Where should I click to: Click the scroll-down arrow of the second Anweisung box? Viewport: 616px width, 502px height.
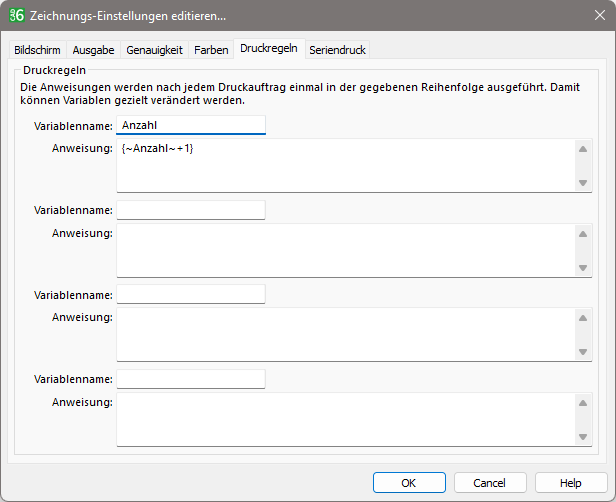[x=583, y=268]
